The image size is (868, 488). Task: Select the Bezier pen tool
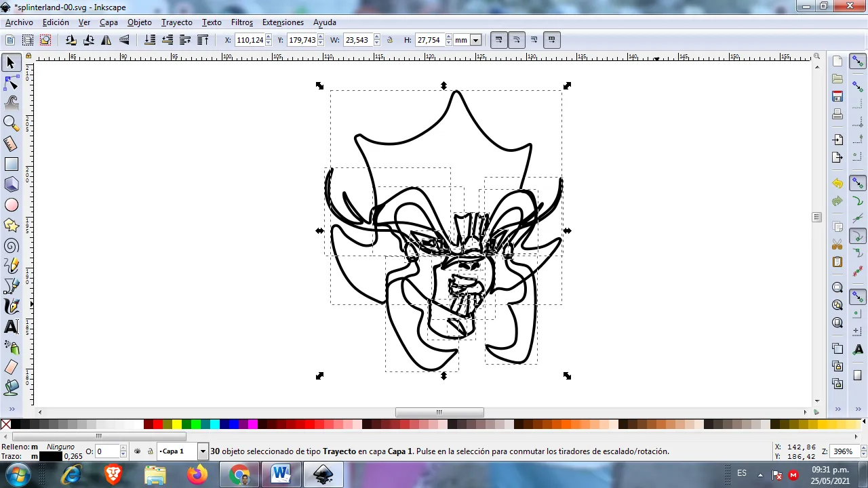[11, 286]
